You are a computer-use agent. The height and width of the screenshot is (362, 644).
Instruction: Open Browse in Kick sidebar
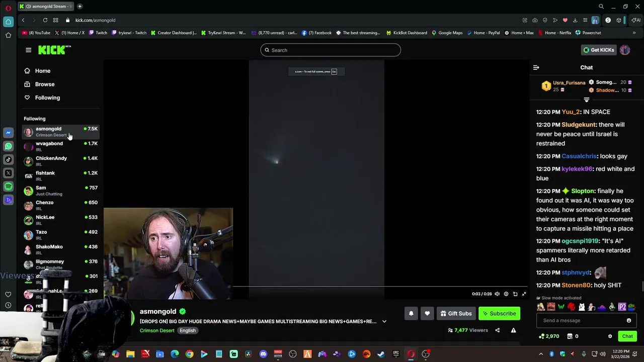click(39, 84)
